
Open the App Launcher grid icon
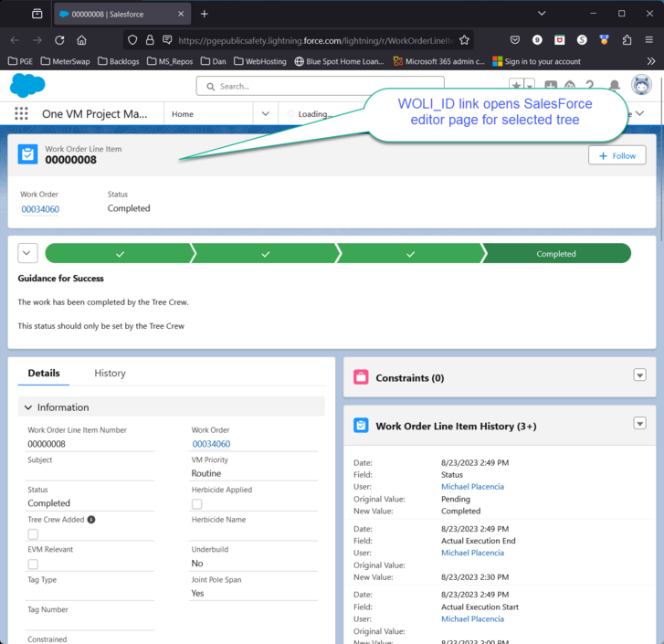(21, 113)
